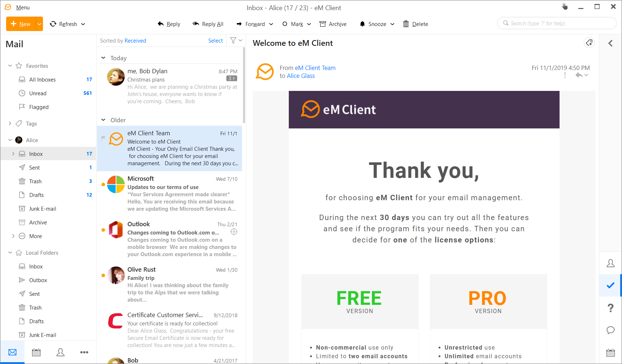Open more modules ellipsis in bottom navigation
This screenshot has height=364, width=622.
[x=84, y=352]
